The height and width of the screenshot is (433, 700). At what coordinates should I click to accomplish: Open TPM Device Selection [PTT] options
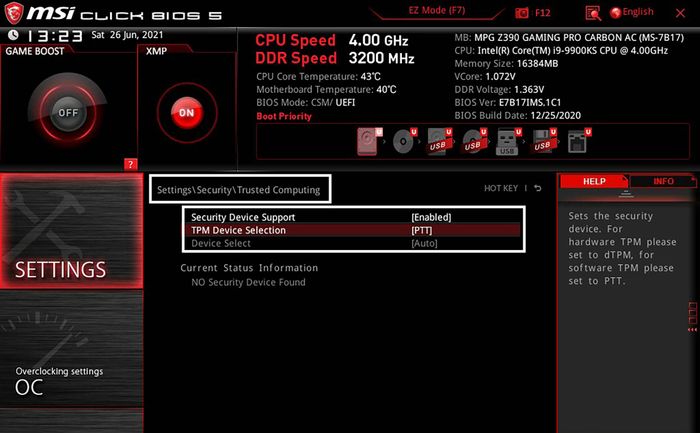(x=354, y=230)
